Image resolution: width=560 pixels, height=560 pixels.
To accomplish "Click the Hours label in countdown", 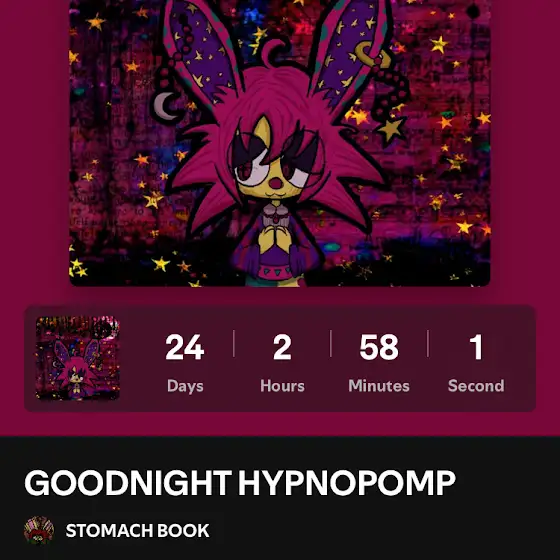I will 282,386.
